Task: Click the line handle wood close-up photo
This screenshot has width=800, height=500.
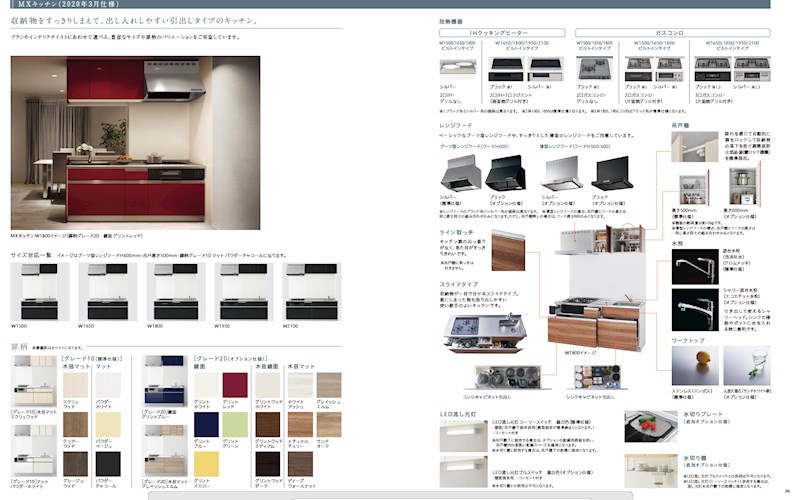Action: click(508, 251)
